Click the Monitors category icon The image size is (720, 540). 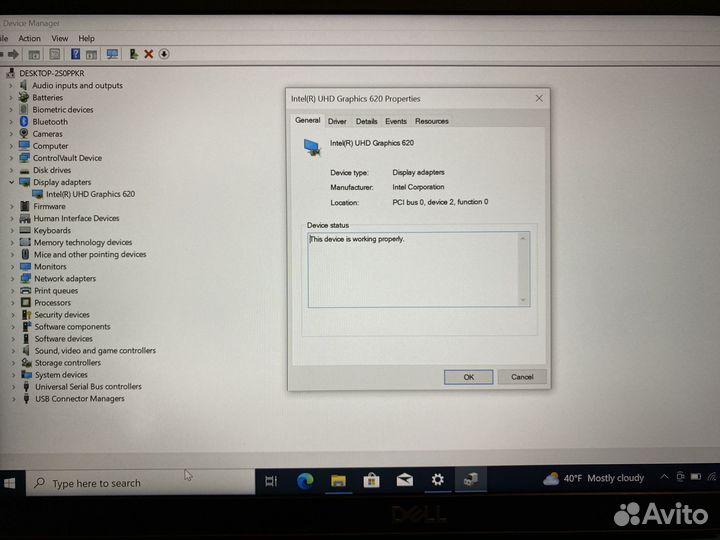coord(26,266)
